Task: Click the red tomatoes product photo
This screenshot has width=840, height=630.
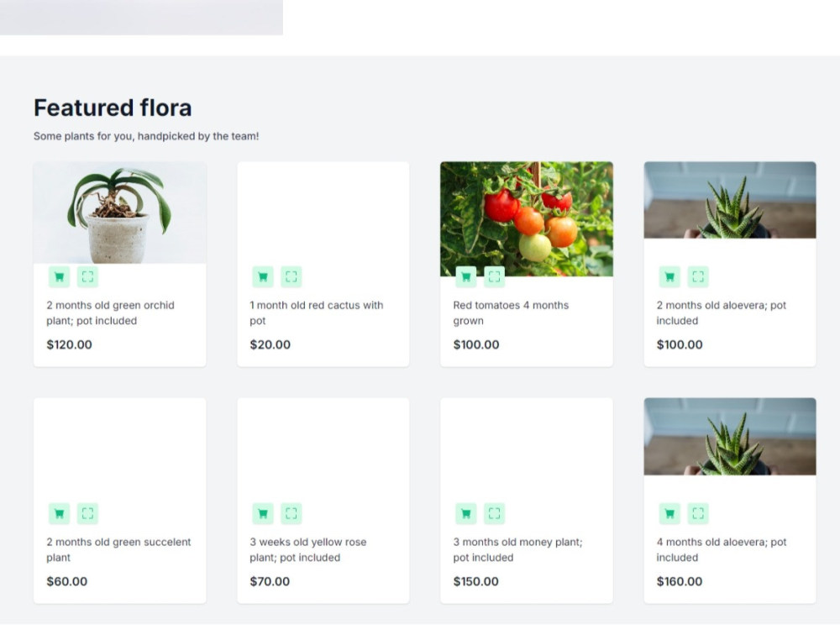Action: (x=527, y=219)
